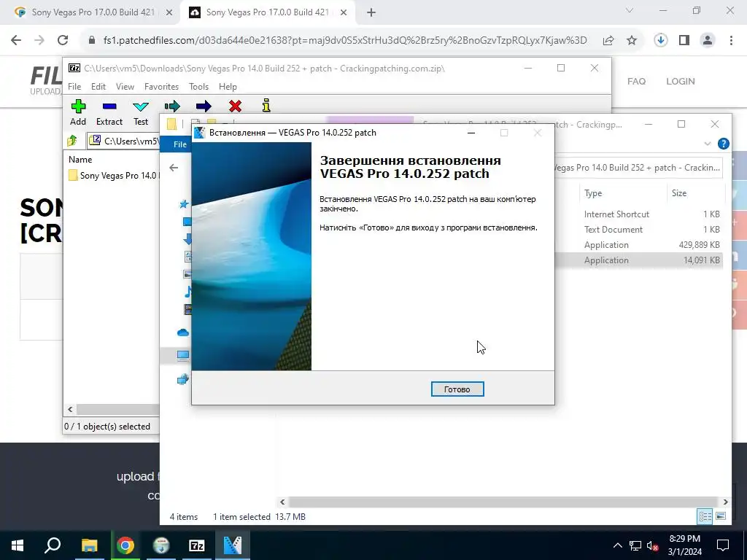Screen dimensions: 747x560
Task: Switch Explorer to details view icon
Action: [705, 516]
